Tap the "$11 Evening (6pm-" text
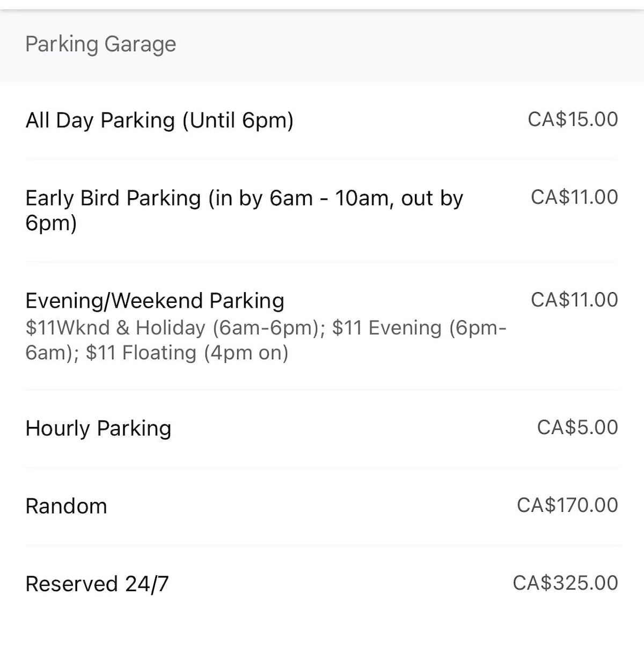 pos(419,328)
